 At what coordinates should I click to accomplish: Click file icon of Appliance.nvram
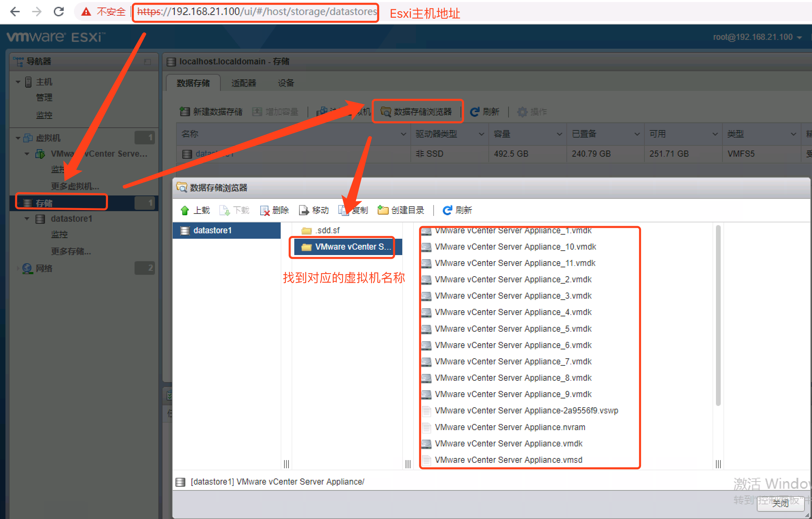426,427
